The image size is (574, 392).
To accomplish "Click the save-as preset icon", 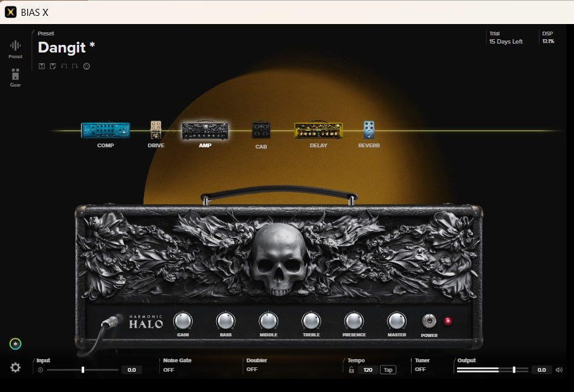I will (52, 66).
